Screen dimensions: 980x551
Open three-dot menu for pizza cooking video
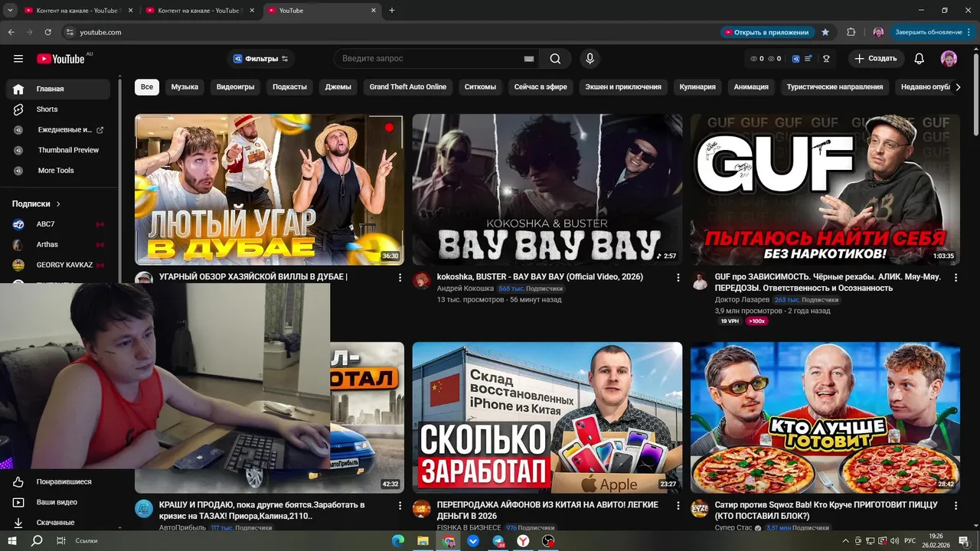coord(955,506)
